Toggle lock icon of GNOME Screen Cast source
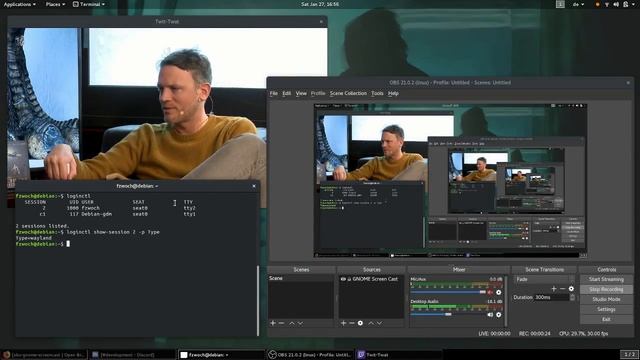Screen dimensions: 640x360 pyautogui.click(x=349, y=279)
